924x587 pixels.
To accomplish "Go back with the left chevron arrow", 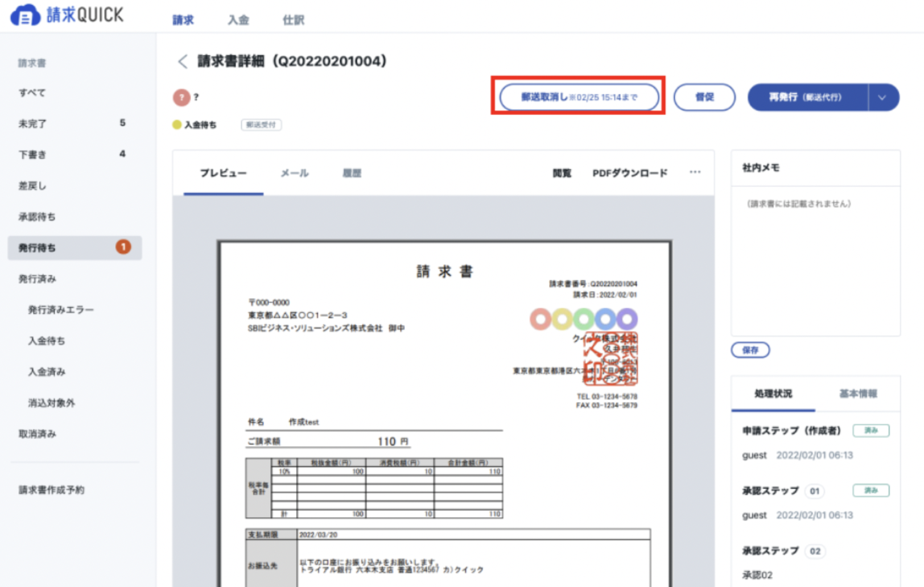I will tap(182, 61).
